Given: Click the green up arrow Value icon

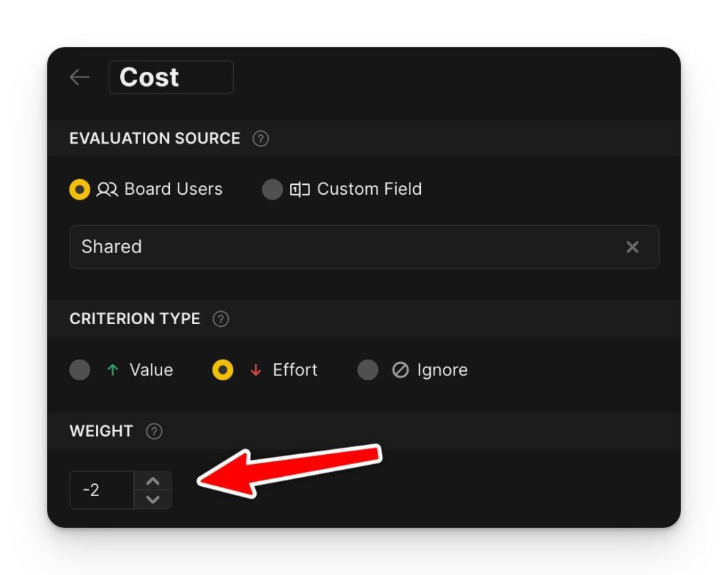Looking at the screenshot, I should click(112, 370).
